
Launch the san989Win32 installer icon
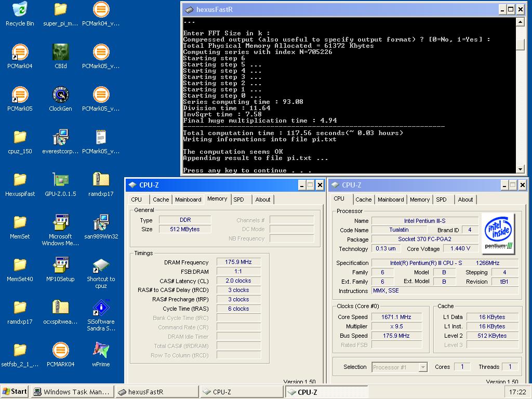coord(101,222)
